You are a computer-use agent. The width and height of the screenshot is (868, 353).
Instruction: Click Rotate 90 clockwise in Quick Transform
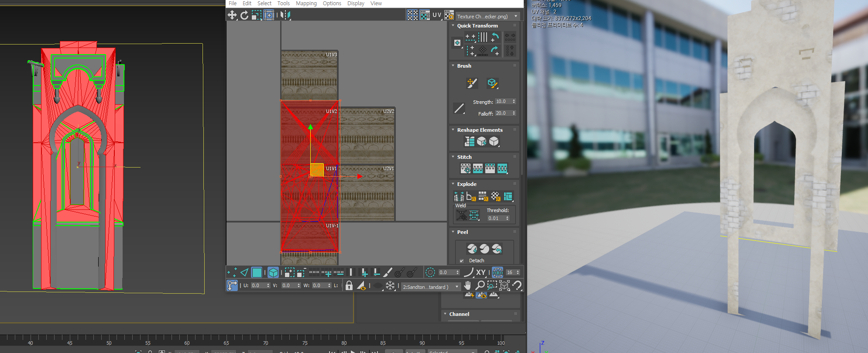click(x=495, y=51)
